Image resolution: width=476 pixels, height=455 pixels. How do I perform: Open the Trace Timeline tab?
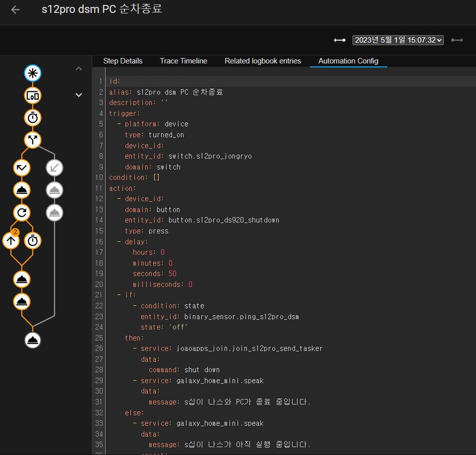(183, 61)
